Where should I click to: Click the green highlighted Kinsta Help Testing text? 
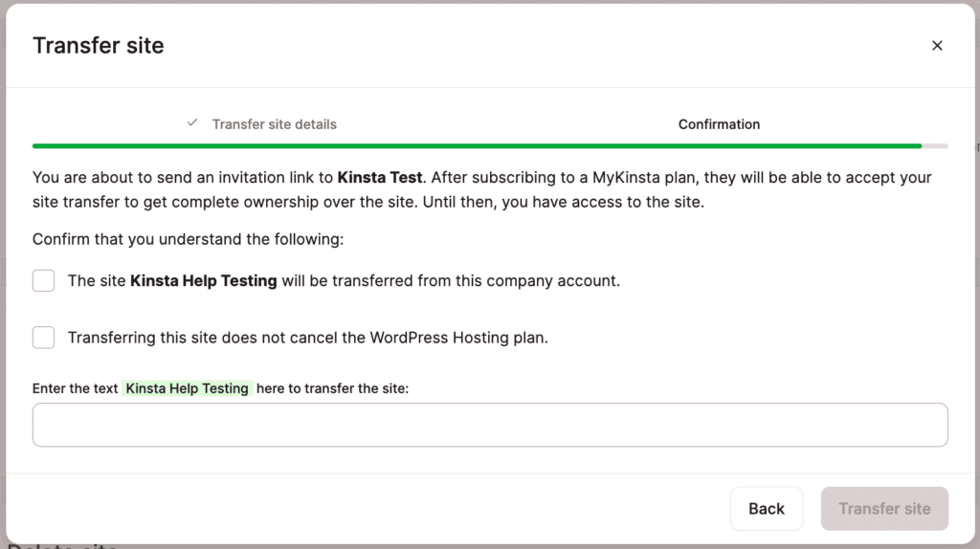point(188,388)
